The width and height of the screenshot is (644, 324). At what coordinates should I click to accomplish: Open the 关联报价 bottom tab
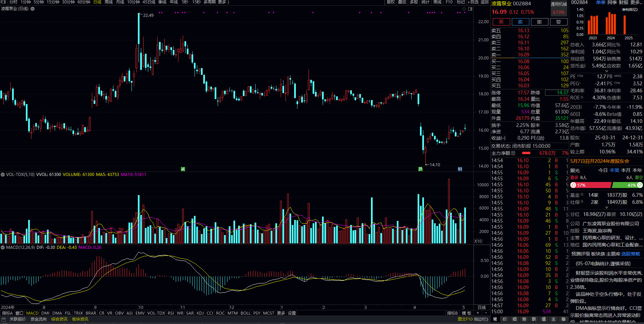[18, 319]
